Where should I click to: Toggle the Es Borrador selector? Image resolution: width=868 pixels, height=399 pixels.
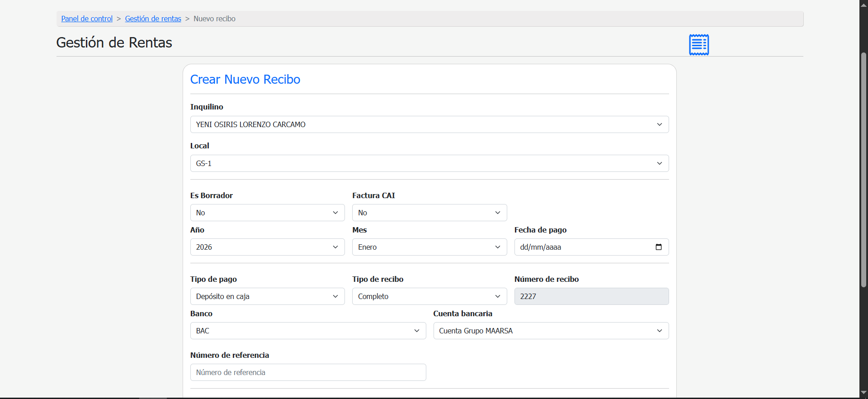[x=267, y=213]
